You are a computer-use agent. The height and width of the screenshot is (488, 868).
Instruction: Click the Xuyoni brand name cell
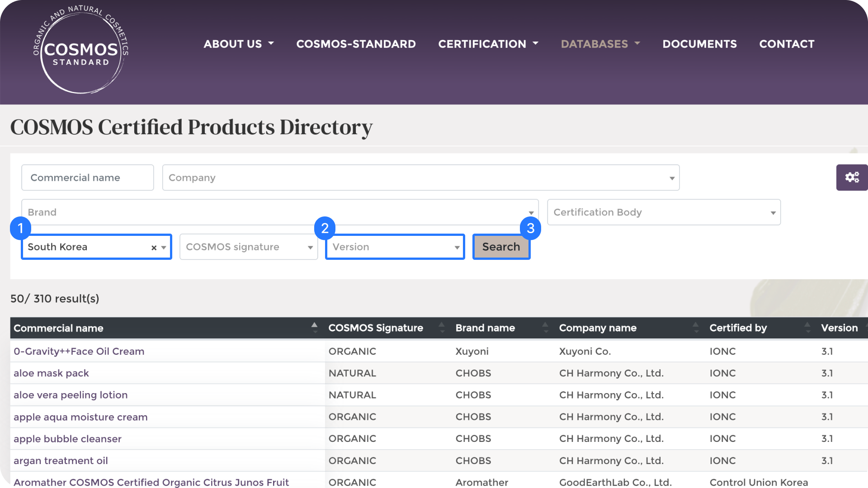472,352
